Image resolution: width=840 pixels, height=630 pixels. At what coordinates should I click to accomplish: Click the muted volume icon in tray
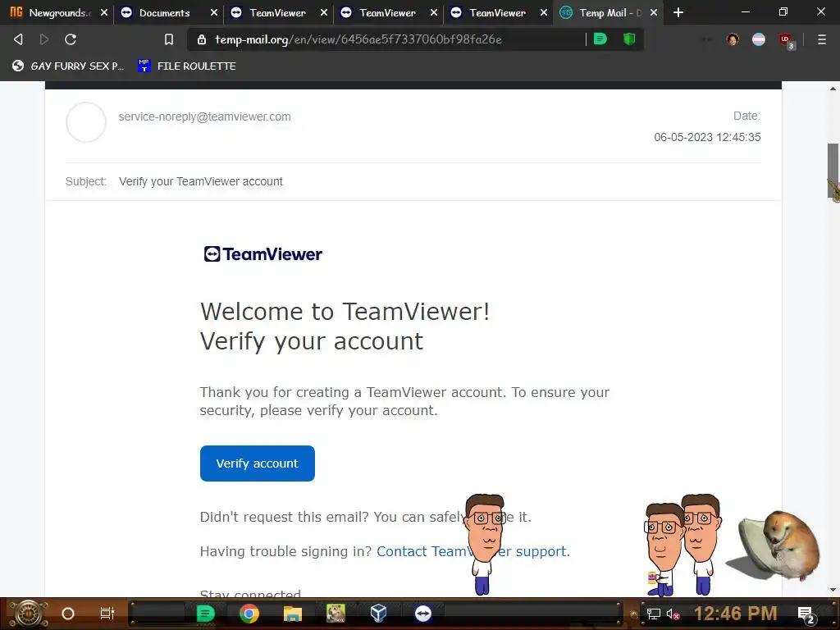click(x=673, y=614)
